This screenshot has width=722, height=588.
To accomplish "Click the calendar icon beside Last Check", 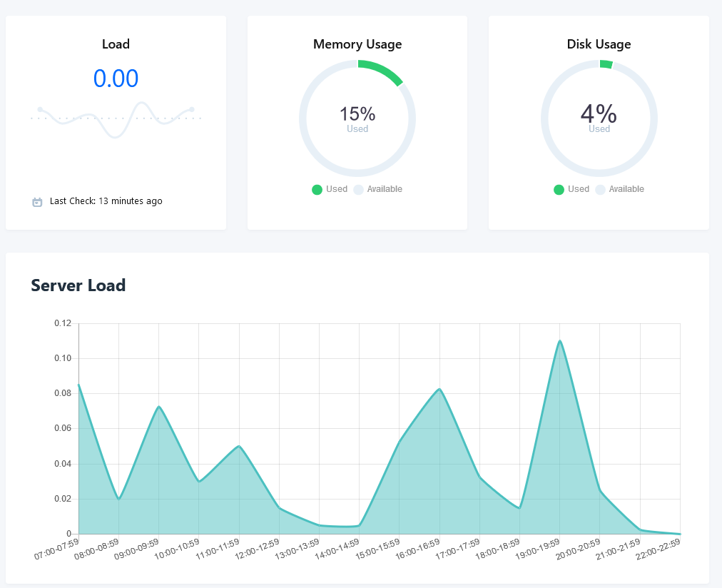I will pyautogui.click(x=37, y=202).
